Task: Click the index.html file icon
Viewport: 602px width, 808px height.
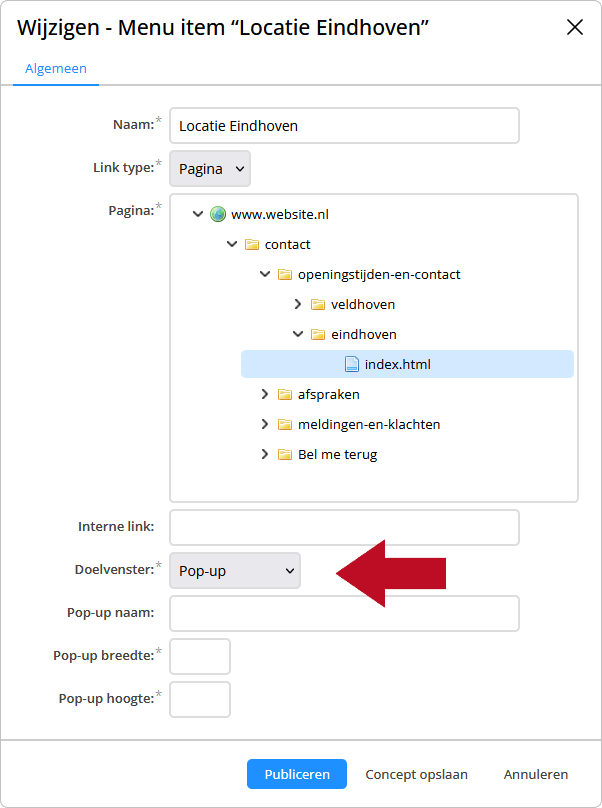Action: [352, 364]
